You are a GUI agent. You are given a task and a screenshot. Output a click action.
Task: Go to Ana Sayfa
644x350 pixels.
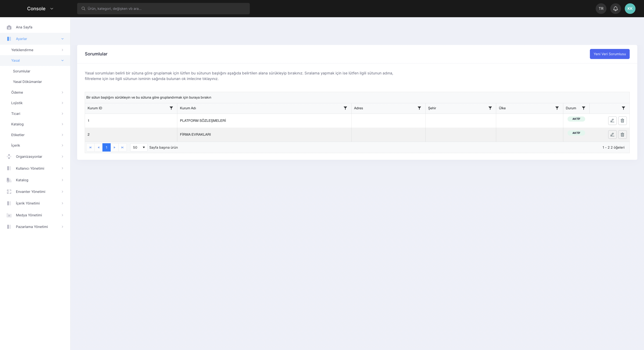pos(35,27)
